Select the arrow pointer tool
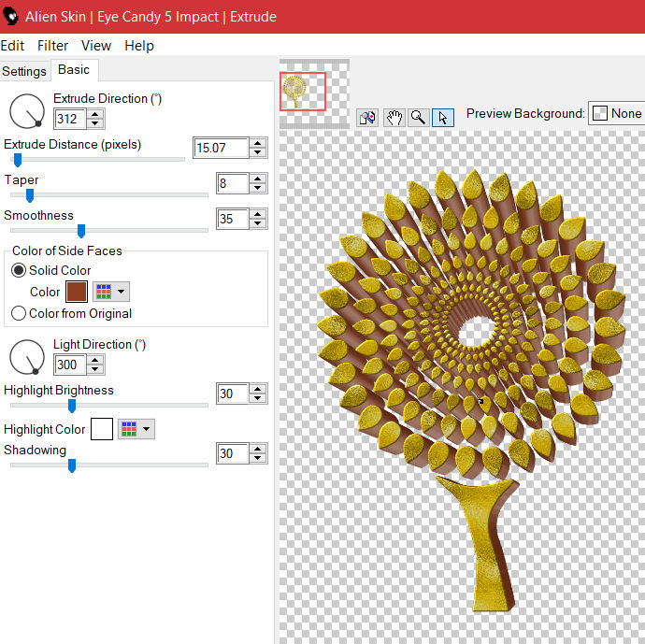The image size is (645, 644). click(443, 118)
